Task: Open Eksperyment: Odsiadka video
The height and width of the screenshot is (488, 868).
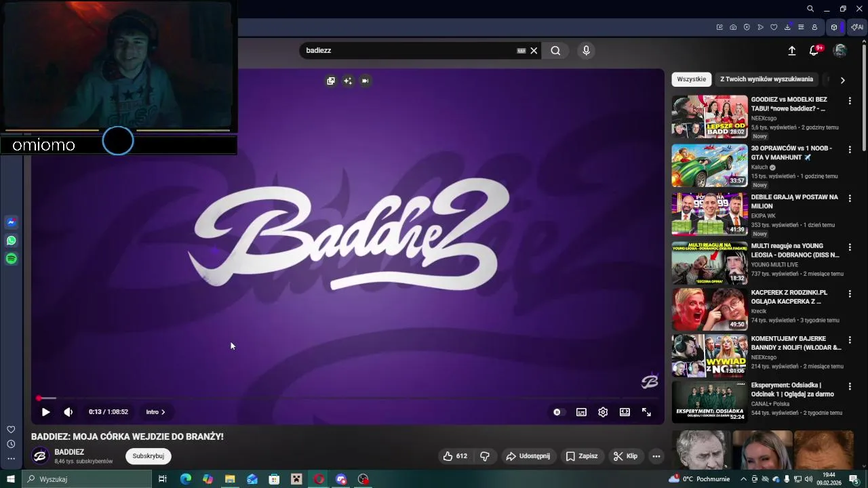Action: [709, 402]
